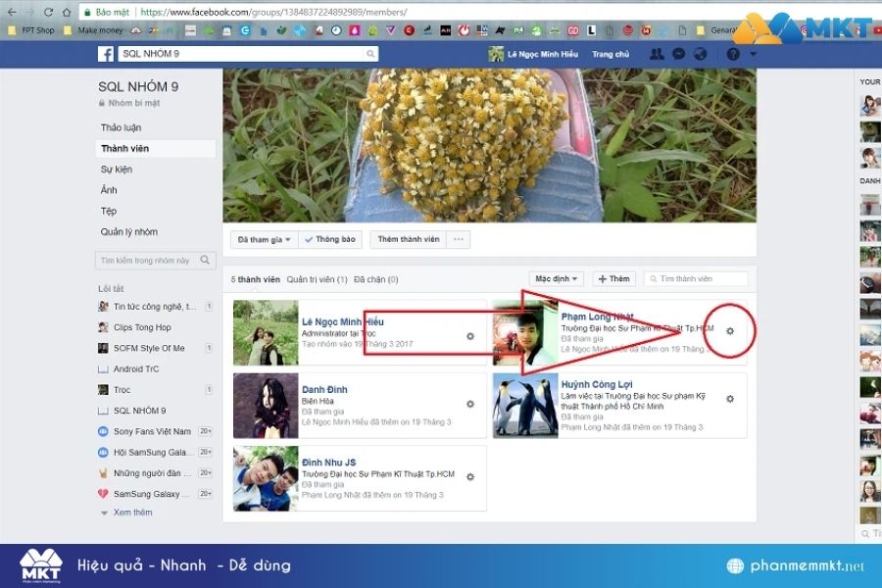
Task: Open Đã tham gia dropdown
Action: tap(265, 240)
